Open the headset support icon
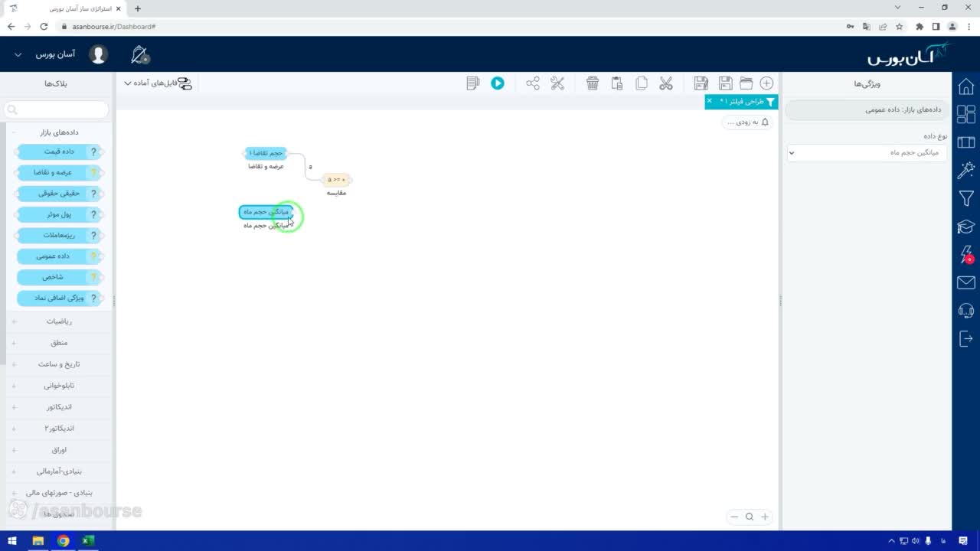Screen dimensions: 980x551 coord(966,310)
